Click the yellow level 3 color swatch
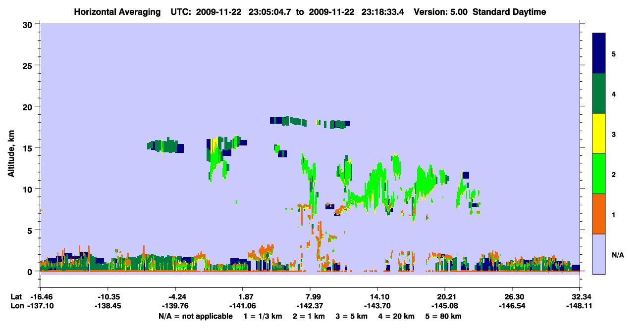The image size is (644, 330). pyautogui.click(x=599, y=134)
